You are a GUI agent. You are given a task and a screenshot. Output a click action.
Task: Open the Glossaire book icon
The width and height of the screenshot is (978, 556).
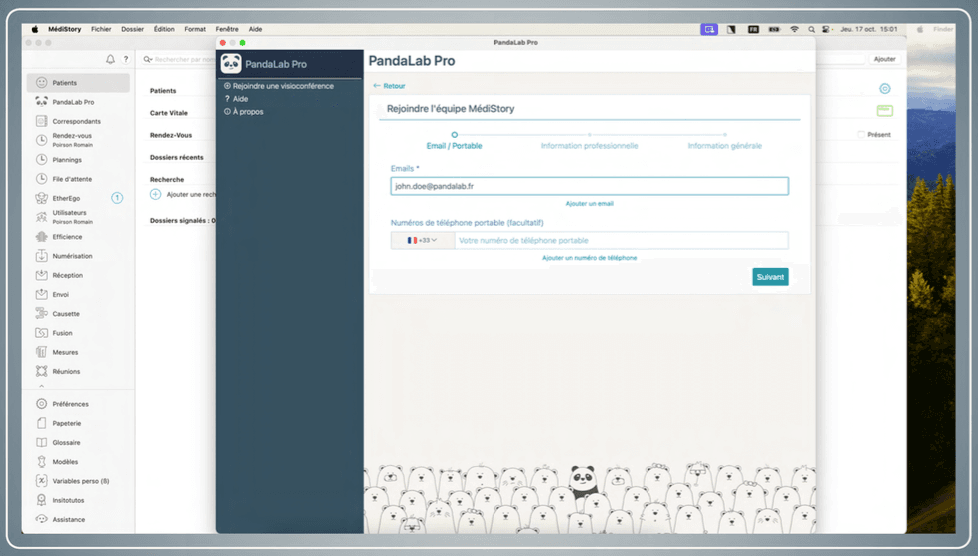(41, 442)
